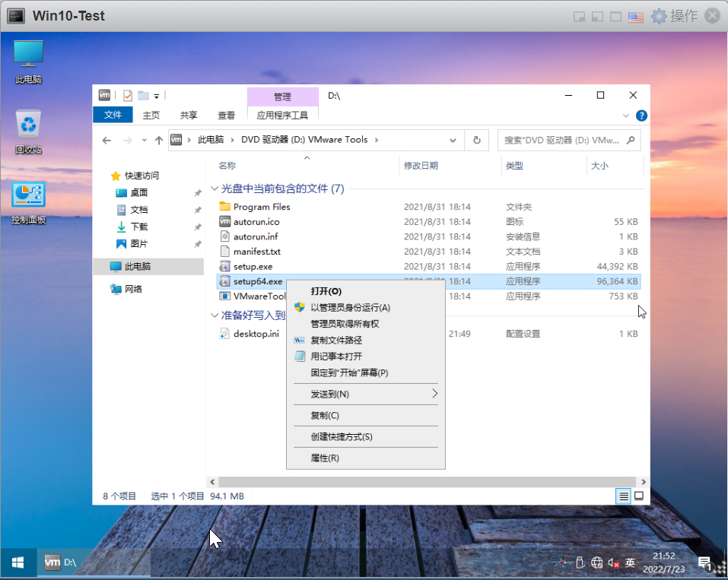Open the Application Tools ribbon tab
This screenshot has height=580, width=728.
282,115
